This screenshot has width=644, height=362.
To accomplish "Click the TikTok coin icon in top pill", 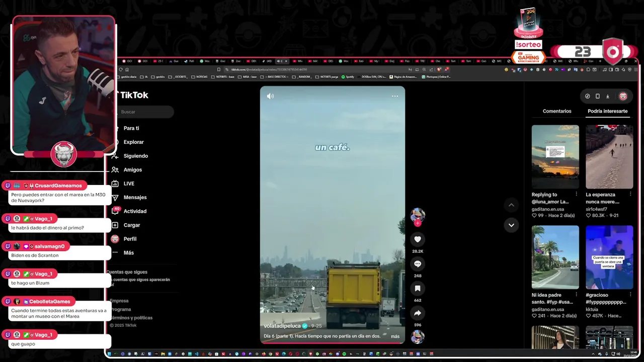I will [587, 96].
